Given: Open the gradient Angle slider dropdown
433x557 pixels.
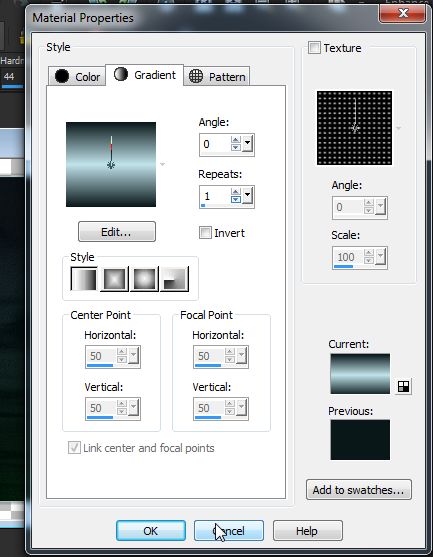Looking at the screenshot, I should (x=248, y=144).
